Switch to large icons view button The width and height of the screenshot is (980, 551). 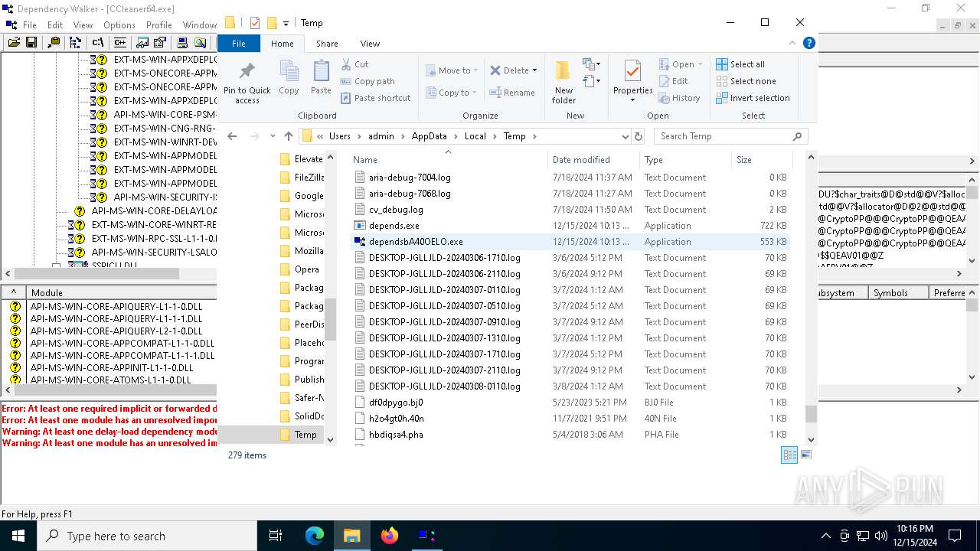805,455
